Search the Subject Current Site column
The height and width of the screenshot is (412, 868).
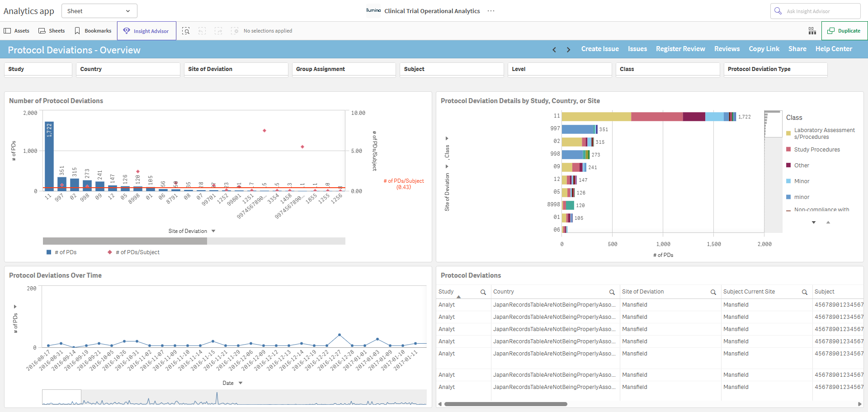[805, 292]
